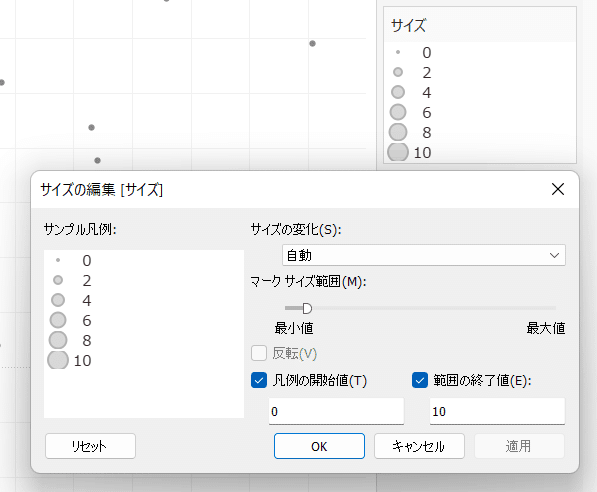
Task: Click the 8 mark in サイズ legend card
Action: [x=398, y=132]
